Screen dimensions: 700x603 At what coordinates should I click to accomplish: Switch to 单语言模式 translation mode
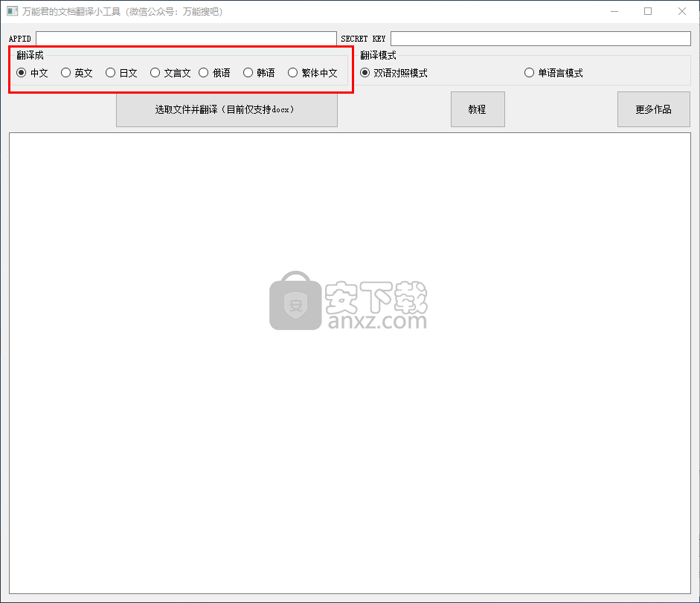coord(530,73)
